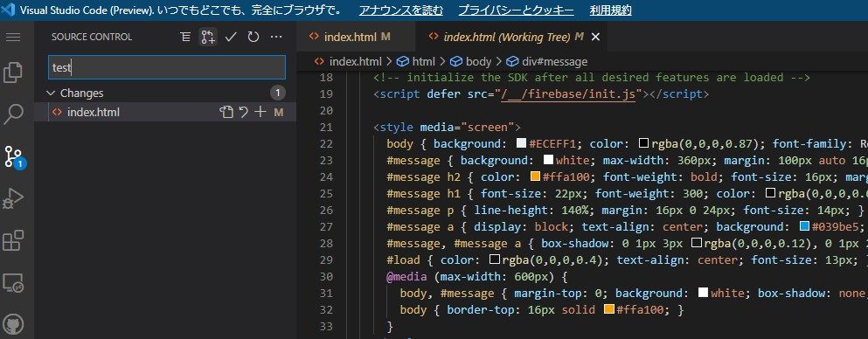Open the #ffa100 swatch on line 24
The width and height of the screenshot is (868, 339).
tap(535, 177)
